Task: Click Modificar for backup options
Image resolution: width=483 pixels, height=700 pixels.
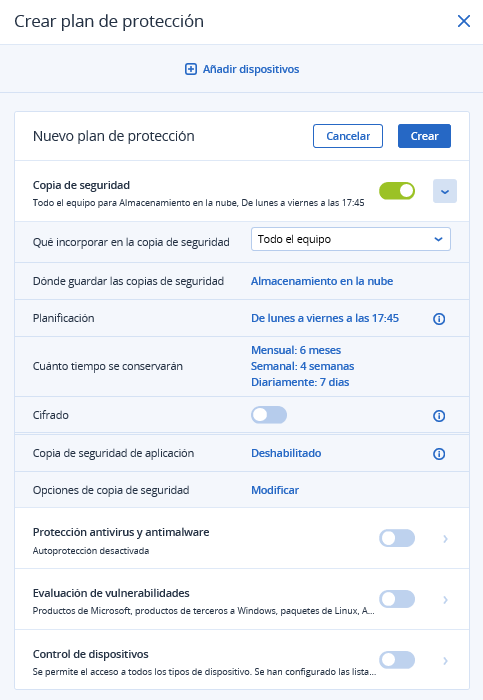Action: coord(275,490)
